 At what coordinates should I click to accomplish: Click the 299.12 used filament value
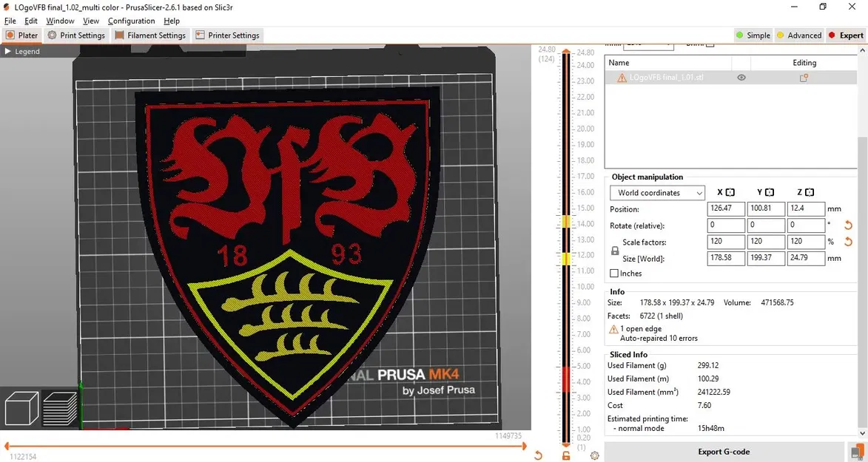[x=708, y=365]
